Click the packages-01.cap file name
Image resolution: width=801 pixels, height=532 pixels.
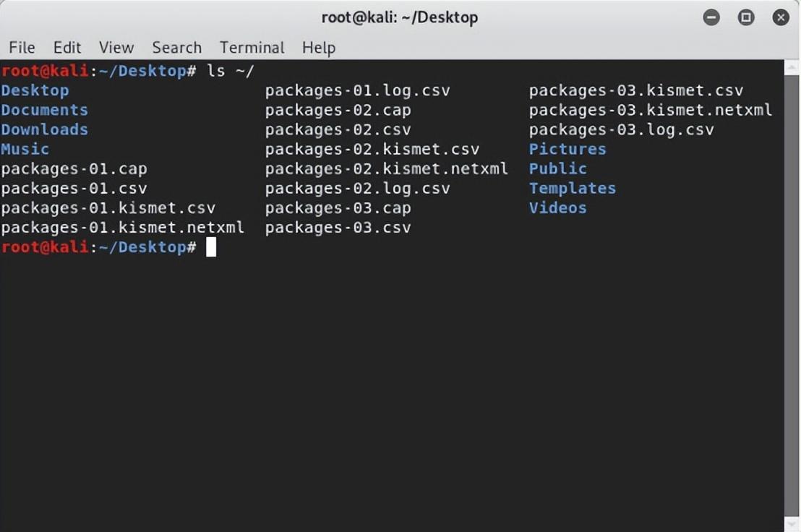coord(74,169)
